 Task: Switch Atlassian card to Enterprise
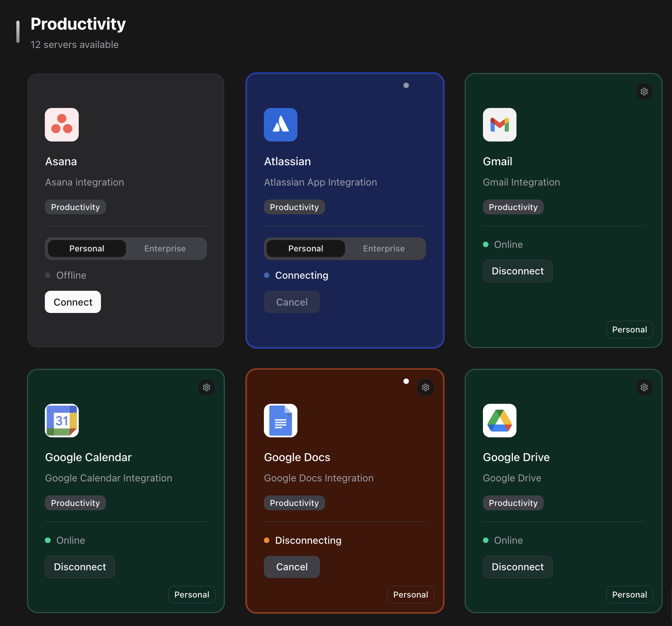click(384, 249)
